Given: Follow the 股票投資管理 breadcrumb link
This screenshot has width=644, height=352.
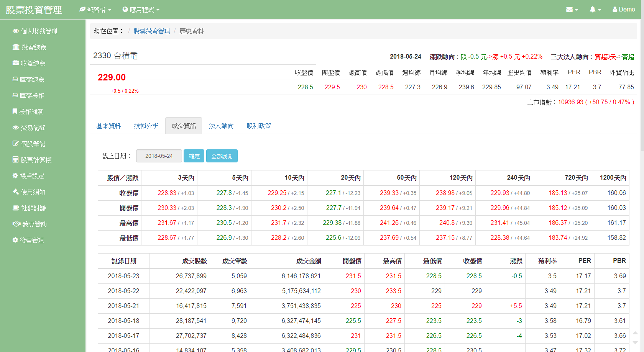Looking at the screenshot, I should (152, 31).
